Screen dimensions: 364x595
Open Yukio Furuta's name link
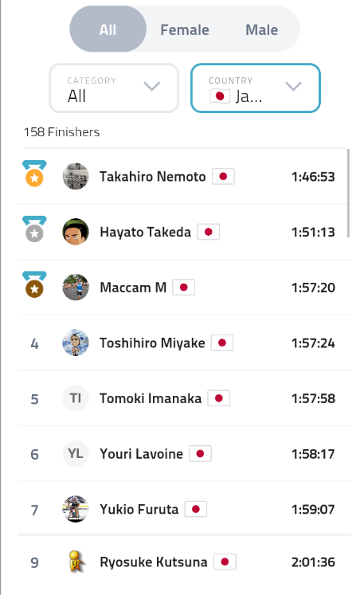[139, 509]
